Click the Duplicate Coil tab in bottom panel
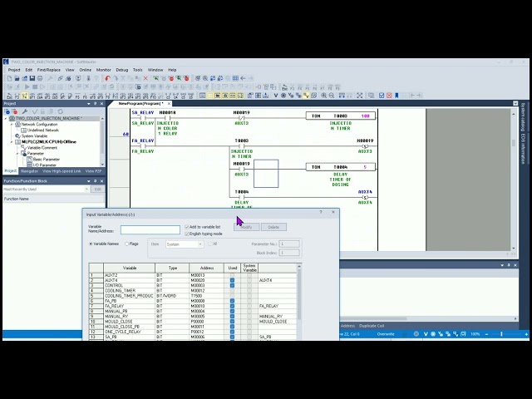 [x=372, y=326]
